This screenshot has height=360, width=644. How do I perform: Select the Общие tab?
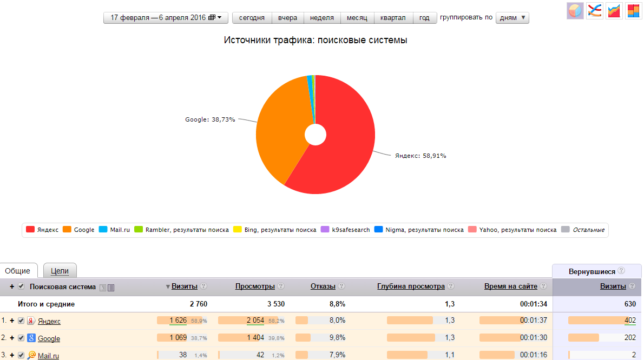point(18,270)
